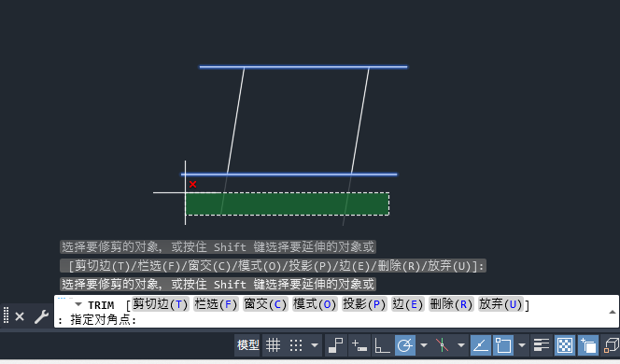Toggle 2D object snap icon

503,345
